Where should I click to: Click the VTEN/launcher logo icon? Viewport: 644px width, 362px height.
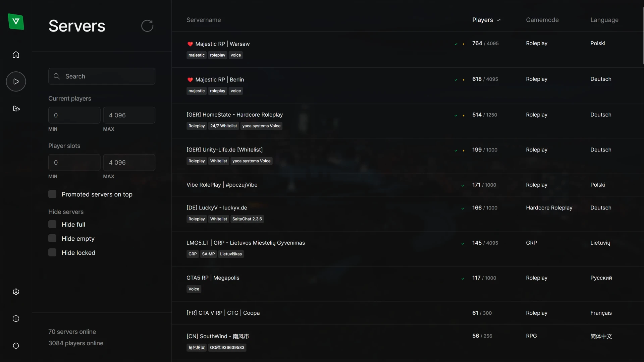tap(16, 21)
